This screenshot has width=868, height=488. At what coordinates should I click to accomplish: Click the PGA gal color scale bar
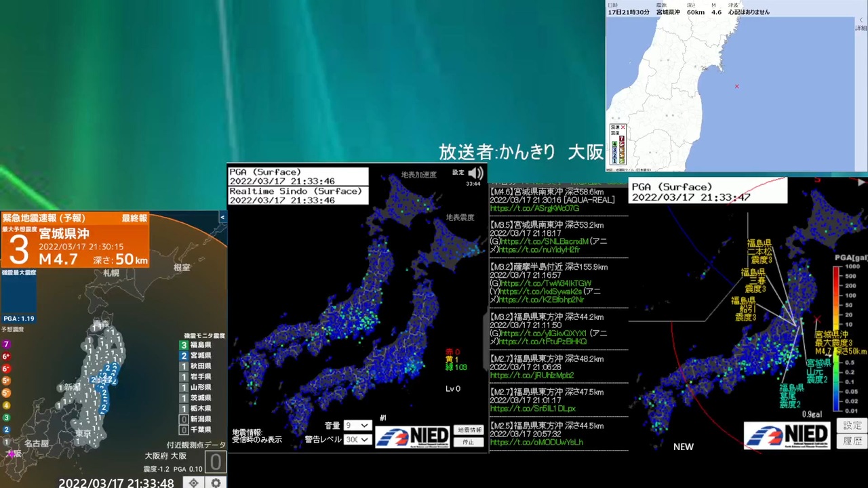(837, 339)
